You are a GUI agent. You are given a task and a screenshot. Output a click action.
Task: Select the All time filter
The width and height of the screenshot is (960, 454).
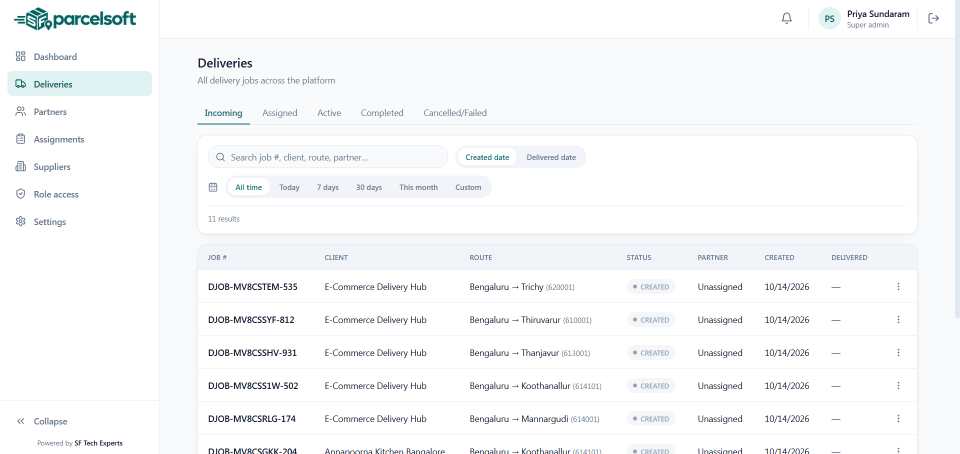click(x=249, y=187)
